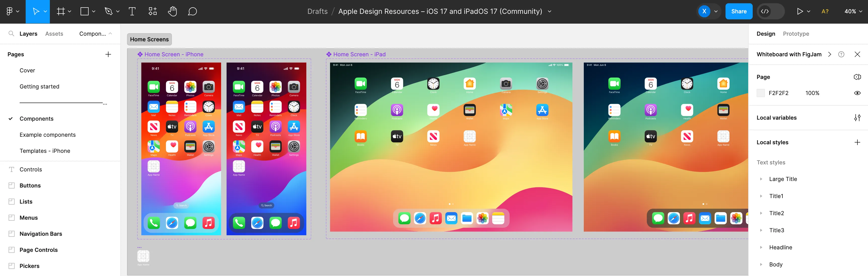This screenshot has width=868, height=276.
Task: Activate the Hand tool
Action: [x=172, y=11]
